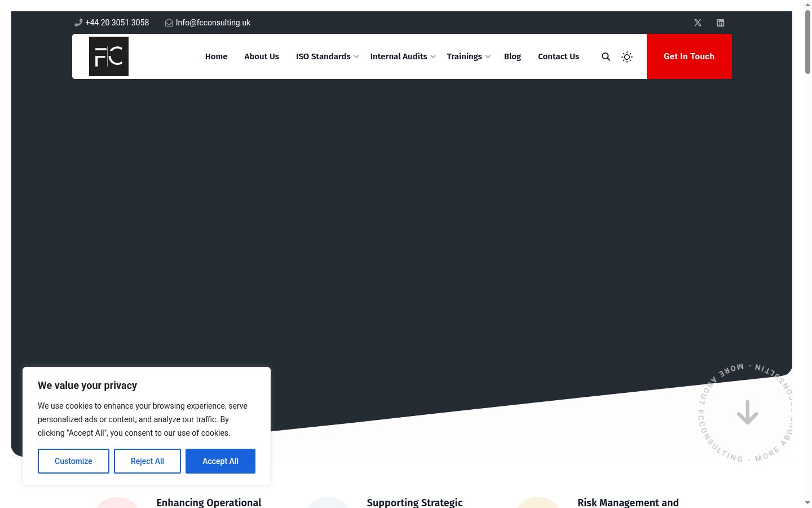Click the Get In Touch button

[689, 56]
